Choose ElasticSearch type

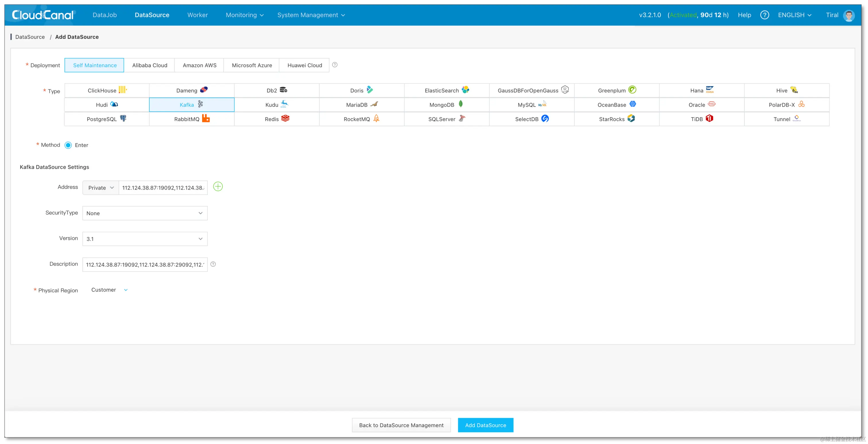pyautogui.click(x=447, y=90)
